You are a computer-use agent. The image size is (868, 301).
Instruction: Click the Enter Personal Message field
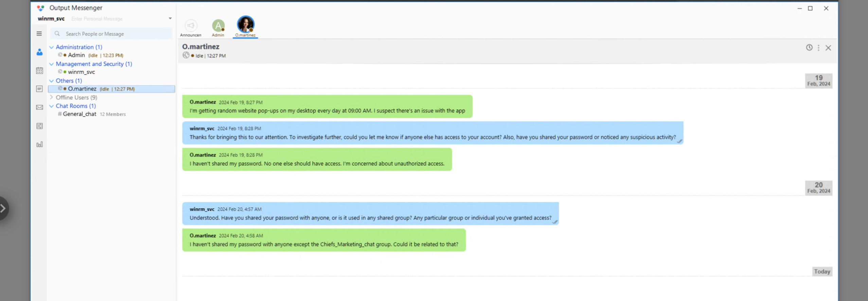click(116, 19)
